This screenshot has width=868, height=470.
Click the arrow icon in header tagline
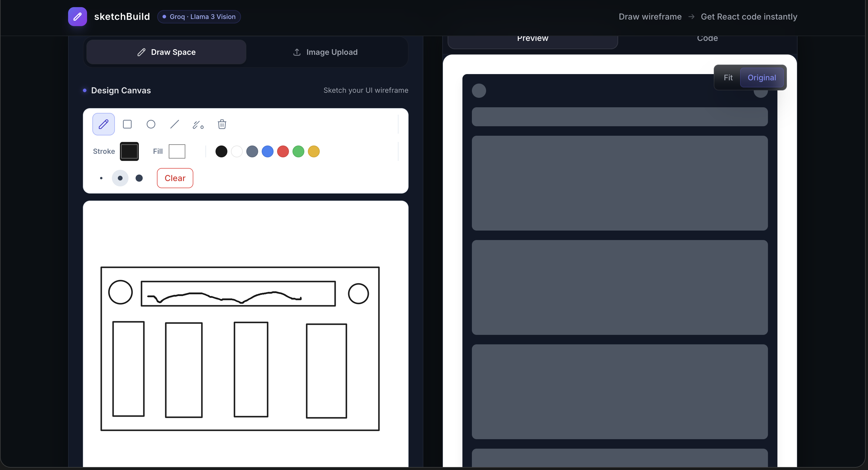(691, 17)
